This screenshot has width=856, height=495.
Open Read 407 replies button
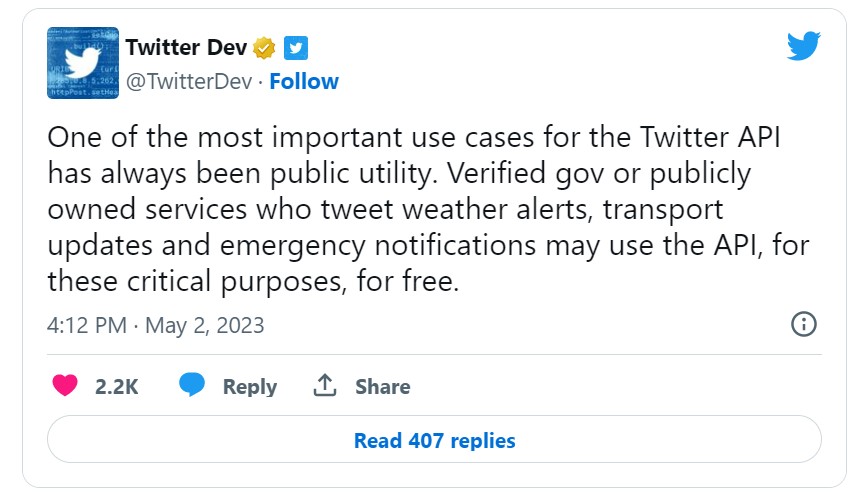pyautogui.click(x=435, y=440)
